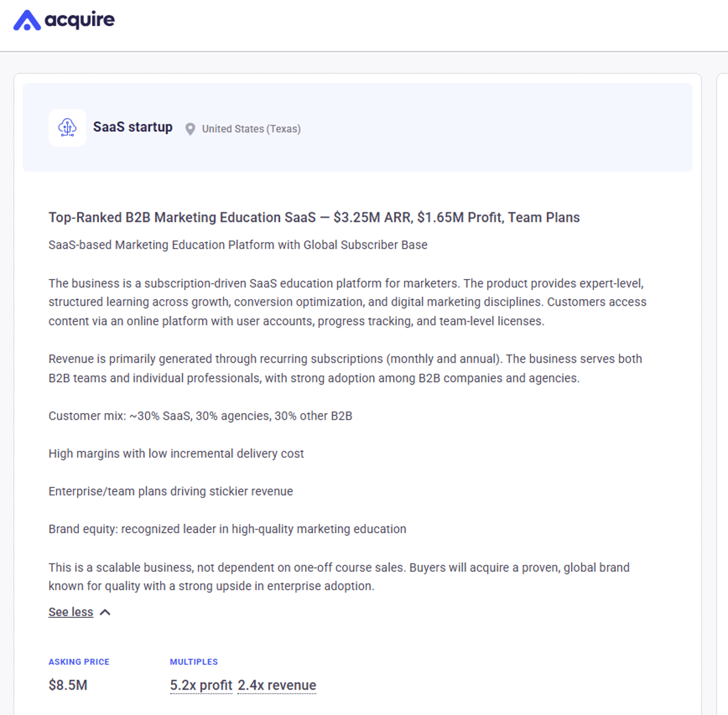Select the map marker before United States

tap(190, 129)
